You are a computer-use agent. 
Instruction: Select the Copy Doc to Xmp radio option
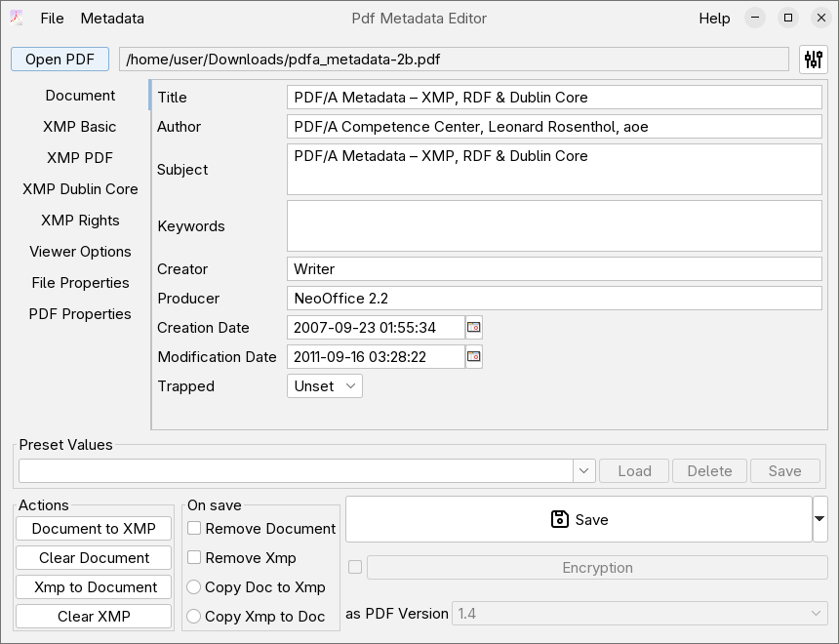coord(195,587)
